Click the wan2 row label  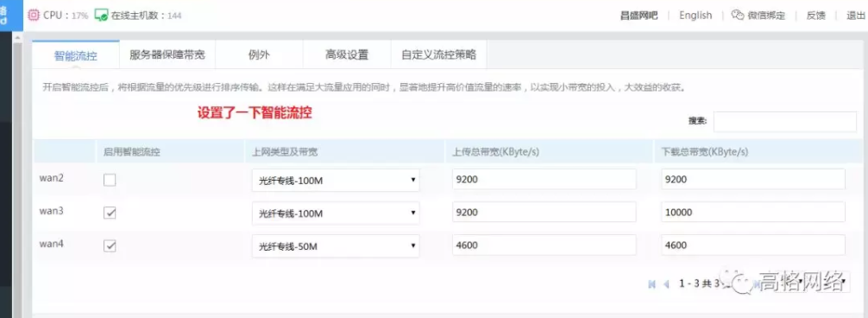(52, 178)
